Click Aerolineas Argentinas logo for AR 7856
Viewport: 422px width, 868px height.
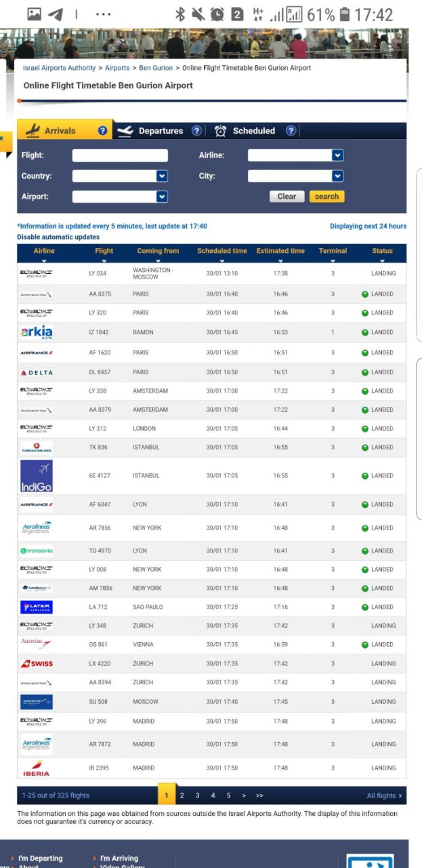tap(37, 528)
